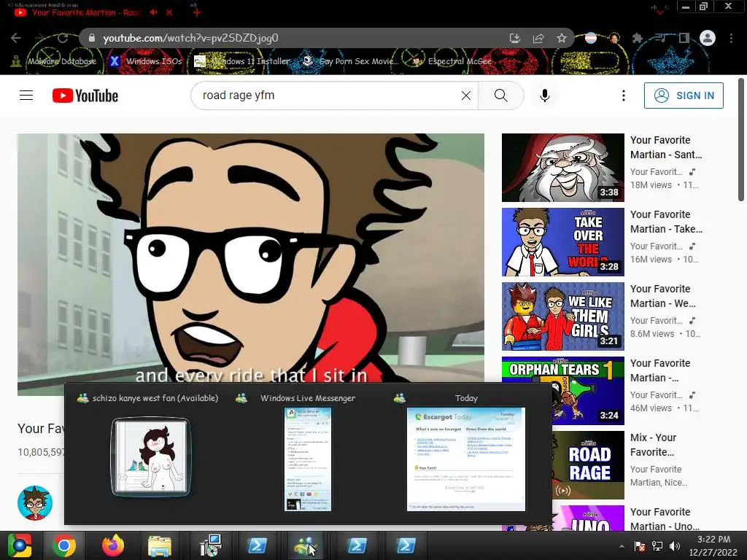
Task: Open 'Your Favorite Martian - Take...' title
Action: 666,222
